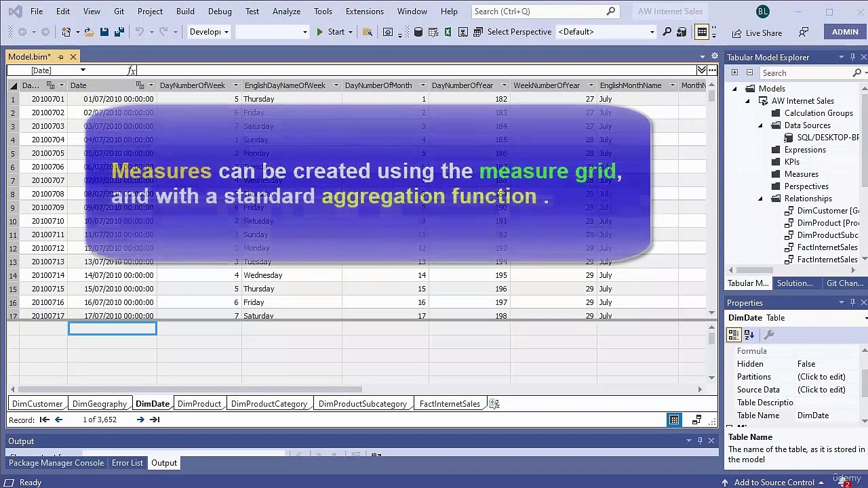Click Add to Source Control

point(774,483)
